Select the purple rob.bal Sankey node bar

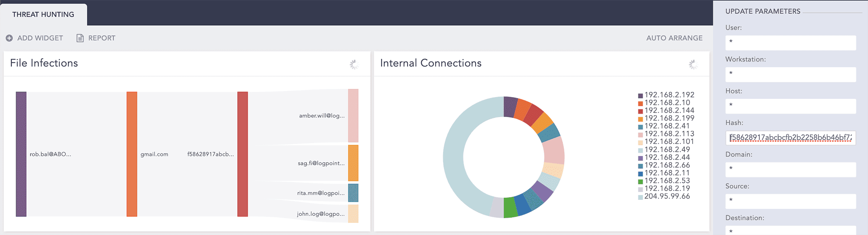[x=21, y=154]
